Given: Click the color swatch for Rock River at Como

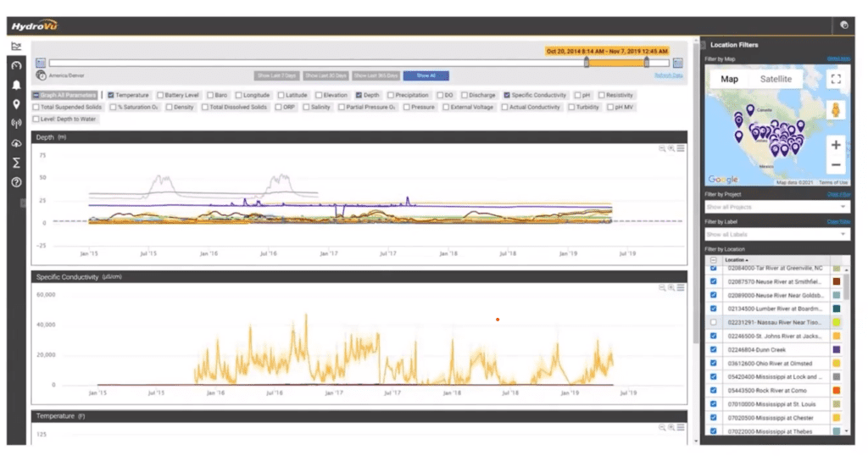Looking at the screenshot, I should click(837, 391).
